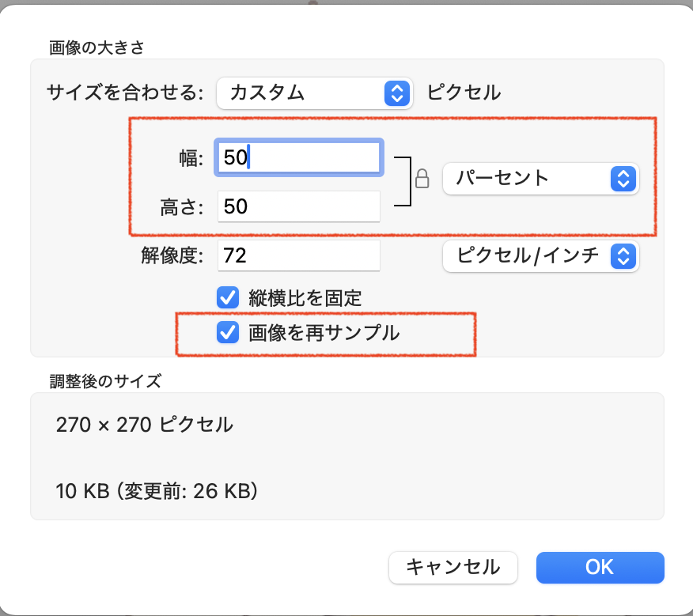Click the lock icon linking width and height
The width and height of the screenshot is (693, 616).
(422, 178)
